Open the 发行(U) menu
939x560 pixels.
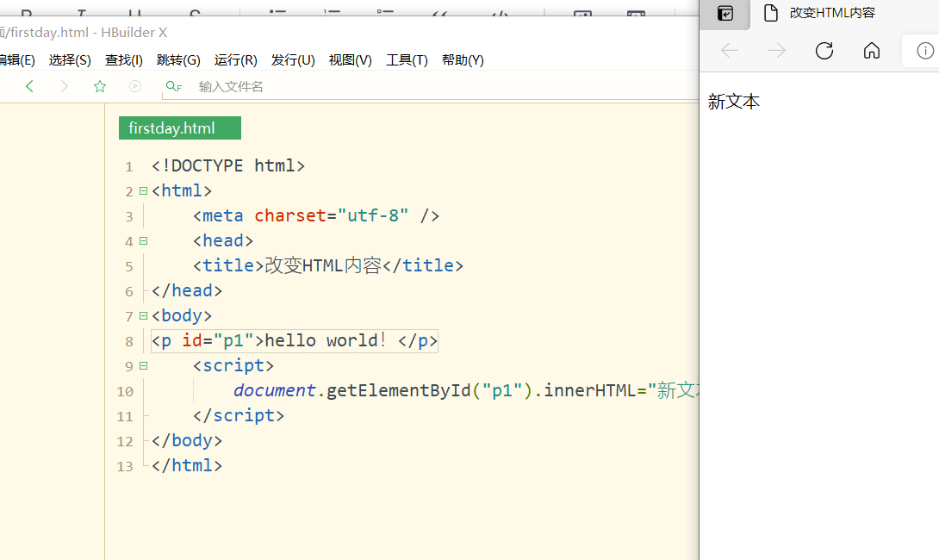pyautogui.click(x=293, y=60)
